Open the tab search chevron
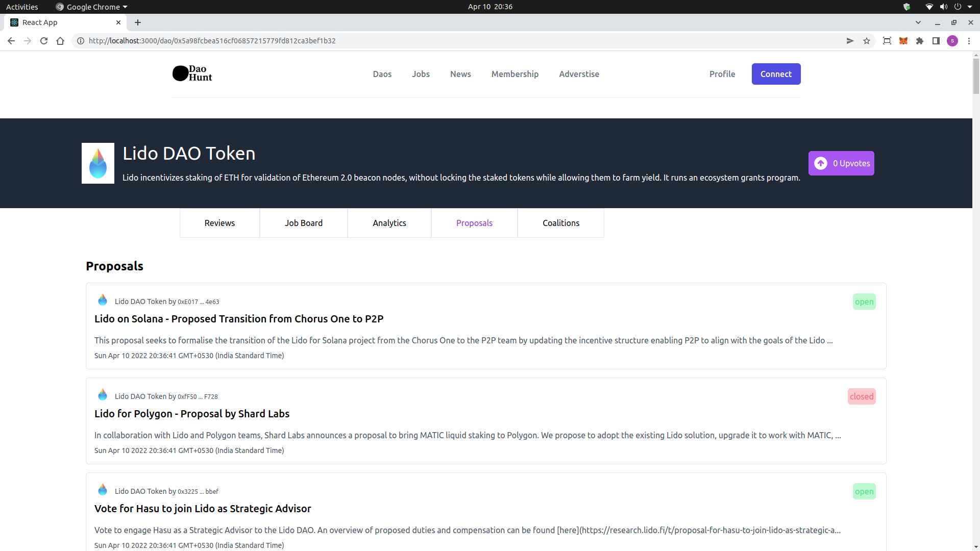Screen dimensions: 980x551 (918, 22)
